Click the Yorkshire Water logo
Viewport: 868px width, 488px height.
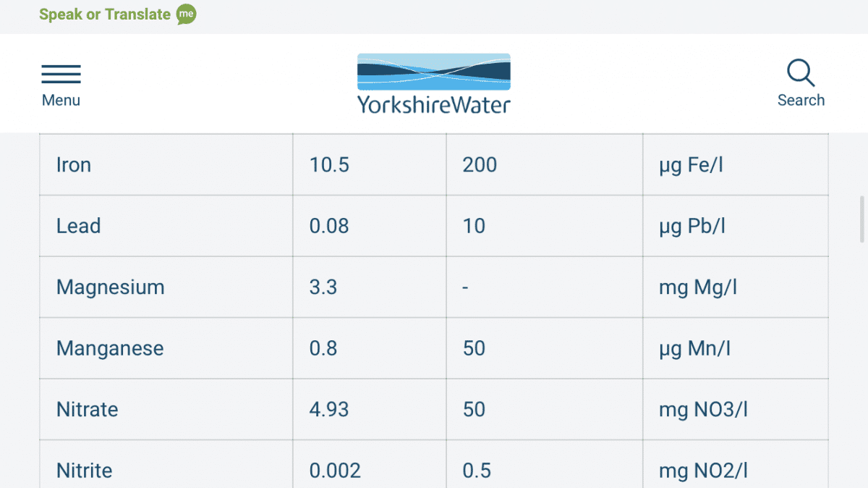(434, 83)
